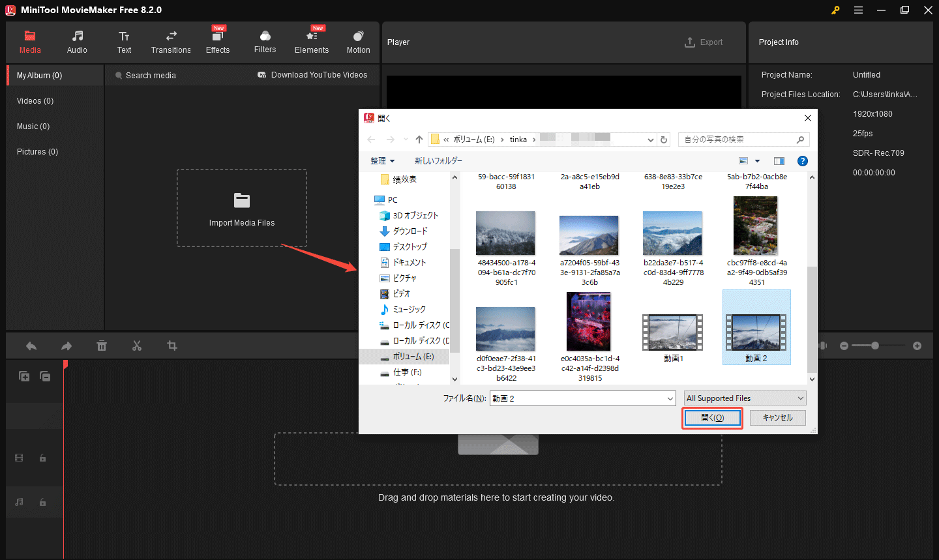This screenshot has width=939, height=560.
Task: Open view options dropdown arrow
Action: point(757,161)
